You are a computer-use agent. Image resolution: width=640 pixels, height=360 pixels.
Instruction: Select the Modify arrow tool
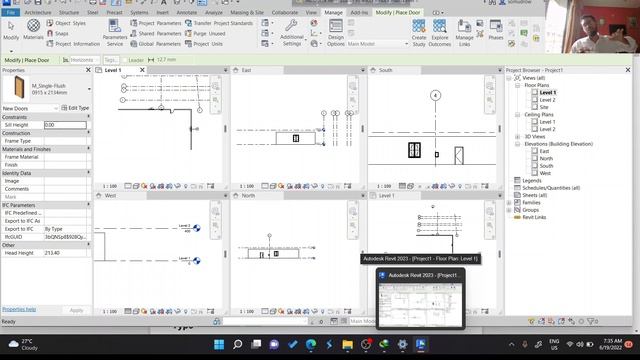tap(11, 30)
